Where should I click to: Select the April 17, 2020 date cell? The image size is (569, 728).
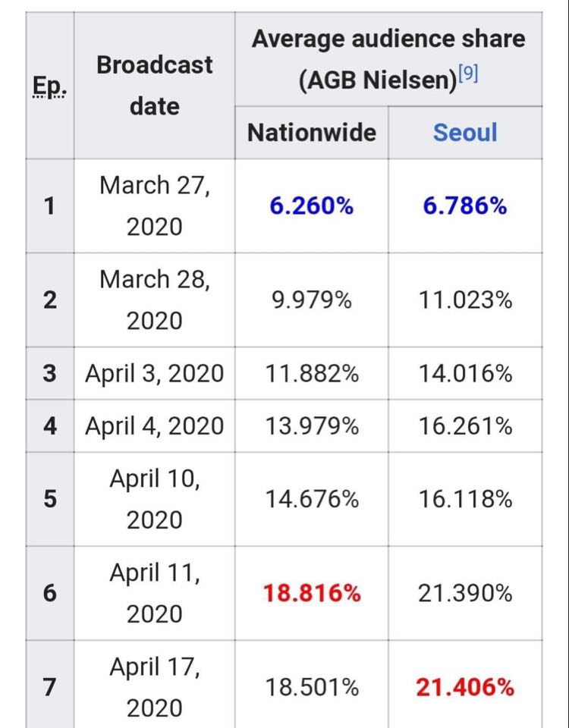click(x=155, y=688)
